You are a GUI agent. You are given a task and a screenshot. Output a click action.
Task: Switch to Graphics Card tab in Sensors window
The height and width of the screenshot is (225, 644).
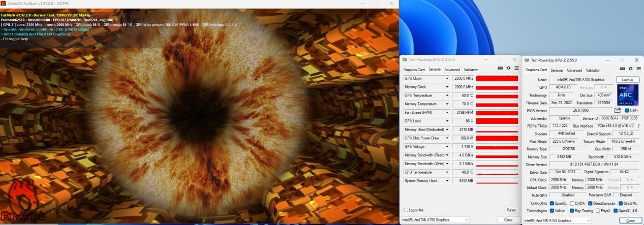pyautogui.click(x=414, y=70)
